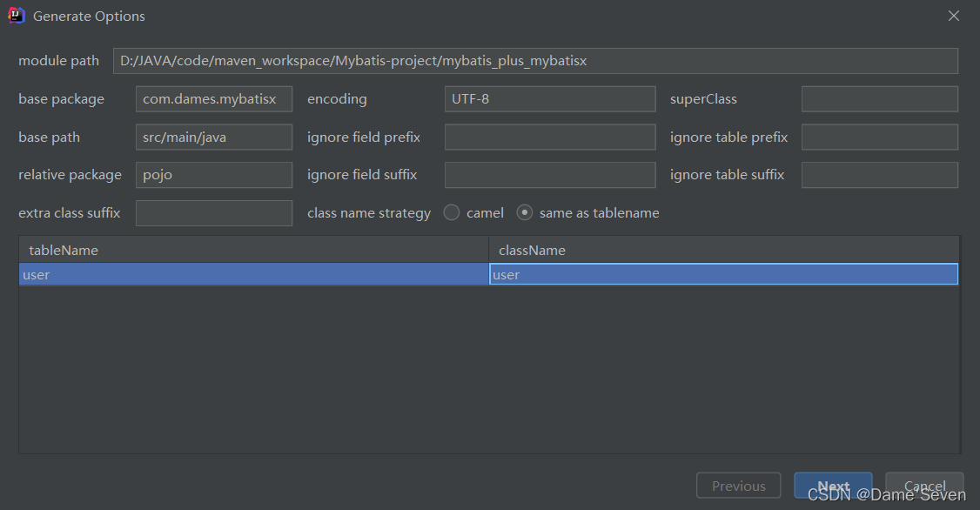Click the module path field

[x=535, y=61]
